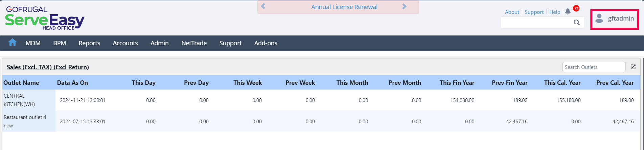Expand the Admin menu
Image resolution: width=644 pixels, height=150 pixels.
[160, 43]
